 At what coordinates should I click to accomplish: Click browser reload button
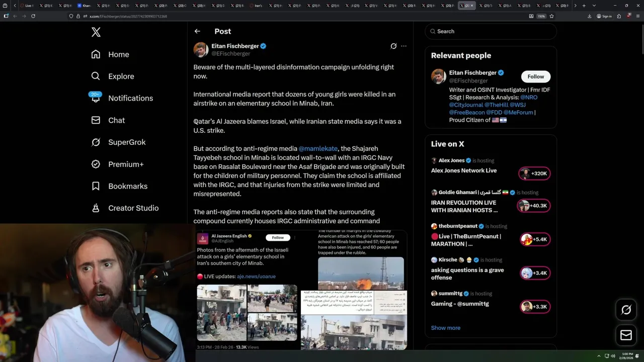[x=33, y=16]
